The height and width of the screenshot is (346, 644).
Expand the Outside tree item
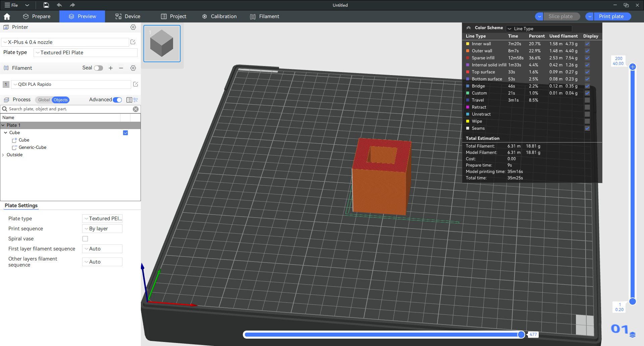(x=3, y=155)
